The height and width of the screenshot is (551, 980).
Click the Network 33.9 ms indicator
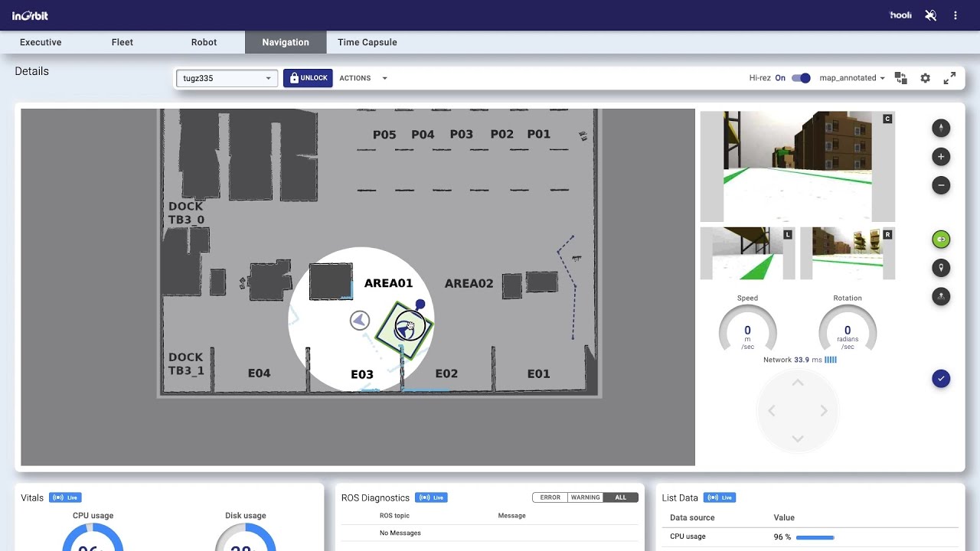tap(800, 360)
